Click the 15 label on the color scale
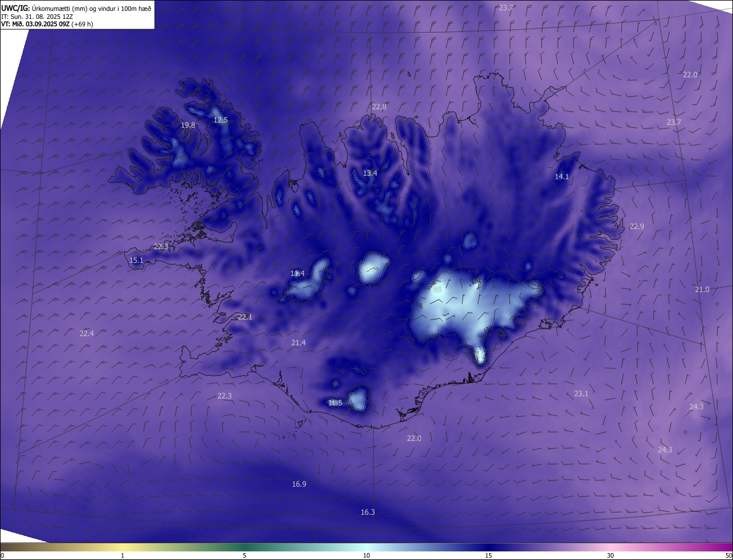733x560 pixels. point(488,555)
